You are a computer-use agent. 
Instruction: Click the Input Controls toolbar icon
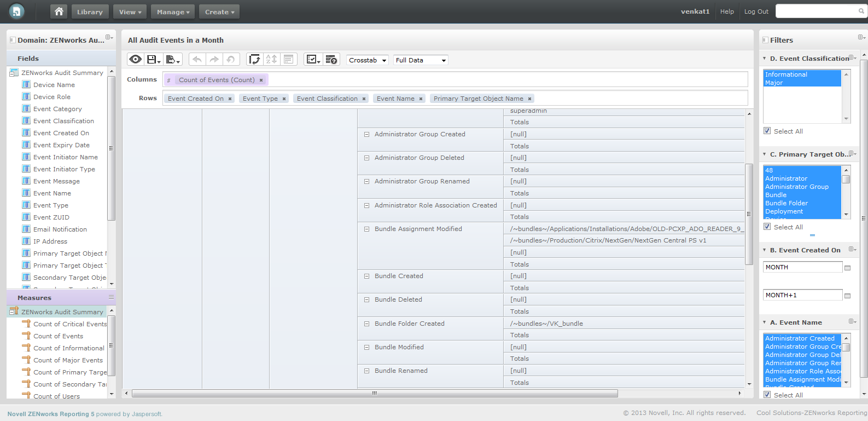point(288,60)
